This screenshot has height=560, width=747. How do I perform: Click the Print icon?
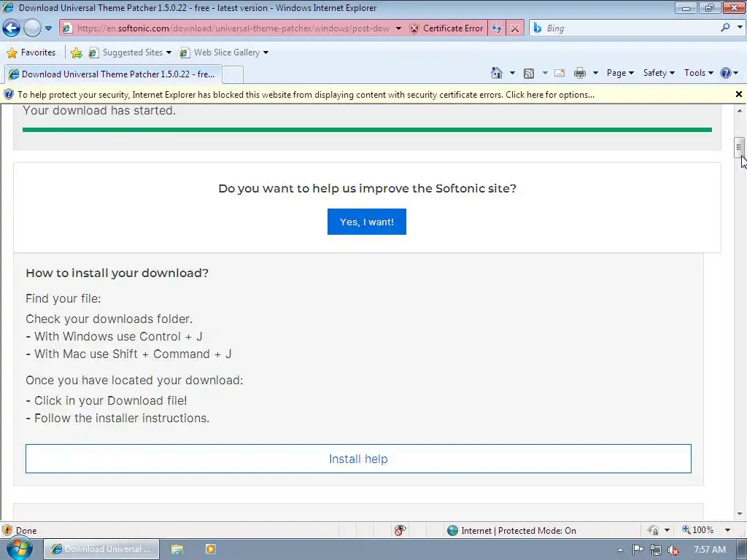580,73
